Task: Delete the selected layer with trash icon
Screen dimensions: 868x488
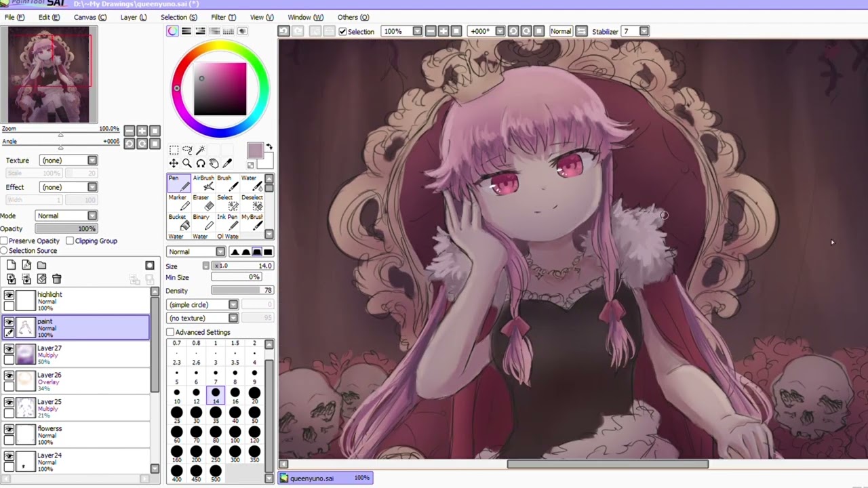Action: click(56, 279)
